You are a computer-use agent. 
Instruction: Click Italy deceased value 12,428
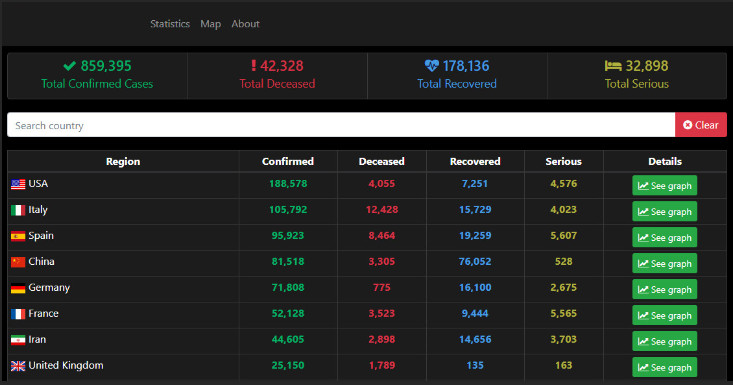coord(382,210)
